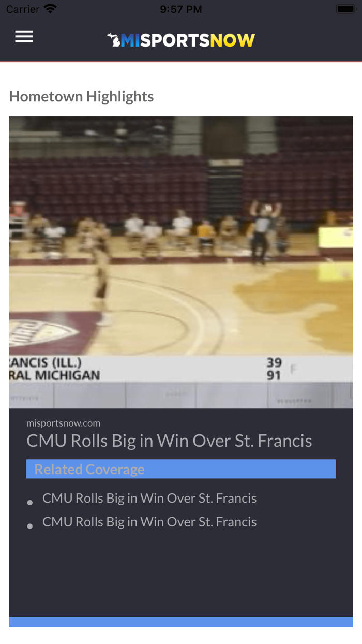Tap the 9:57 PM clock

[181, 9]
